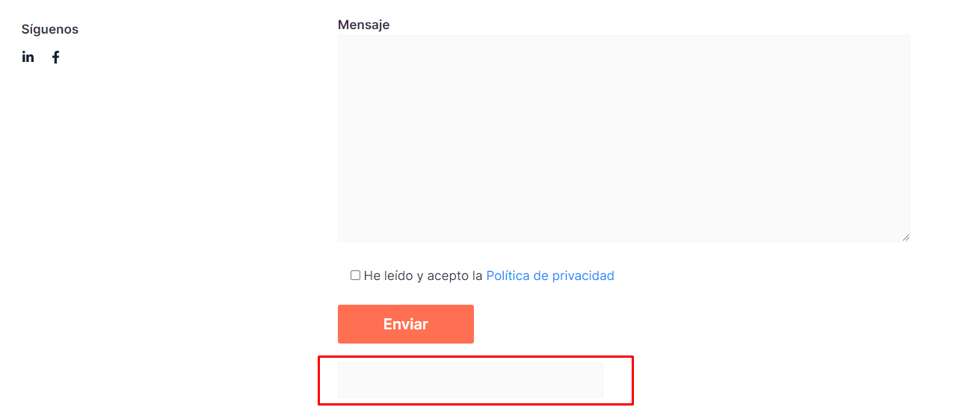This screenshot has width=980, height=410.
Task: Select the red-outlined box under Enviar
Action: pos(475,380)
